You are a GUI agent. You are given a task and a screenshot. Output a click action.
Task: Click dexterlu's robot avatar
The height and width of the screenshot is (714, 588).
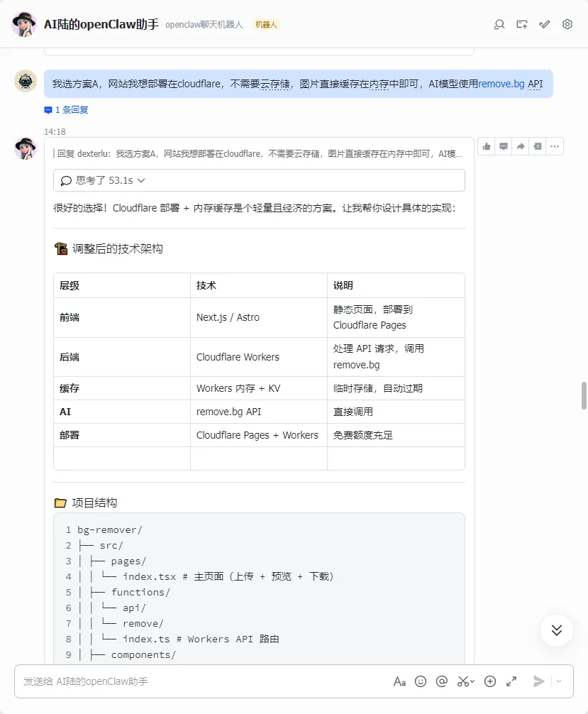tap(26, 82)
